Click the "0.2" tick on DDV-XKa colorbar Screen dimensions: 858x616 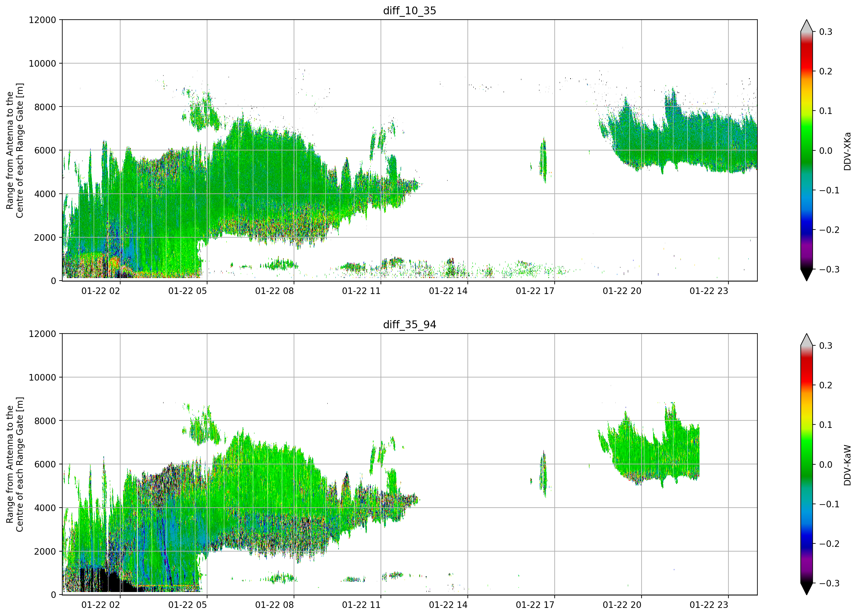click(x=826, y=72)
